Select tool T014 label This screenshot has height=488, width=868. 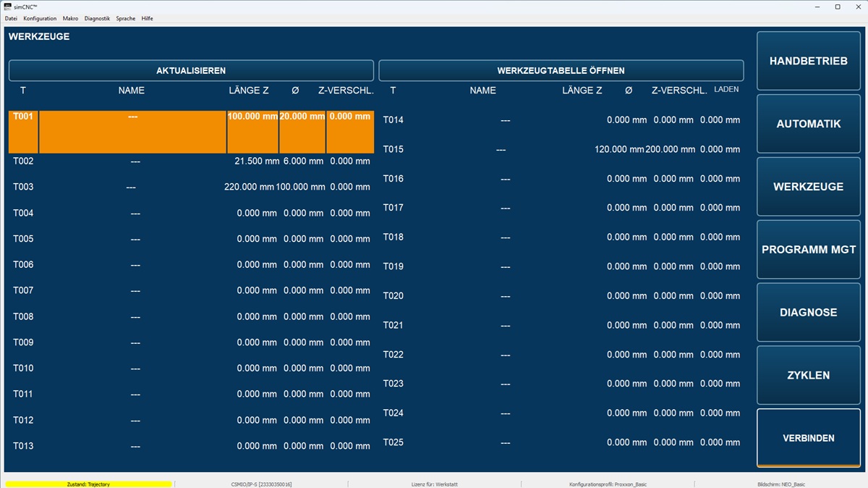pyautogui.click(x=393, y=120)
